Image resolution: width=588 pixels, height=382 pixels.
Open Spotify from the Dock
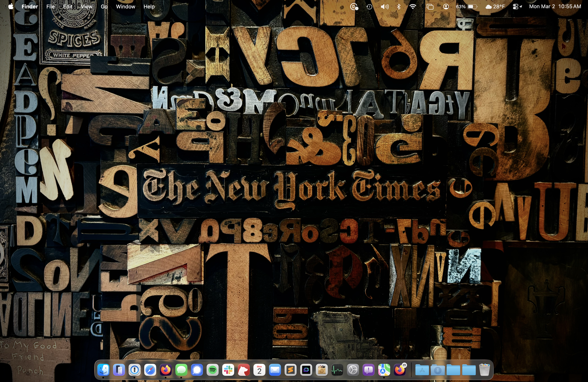coord(212,370)
